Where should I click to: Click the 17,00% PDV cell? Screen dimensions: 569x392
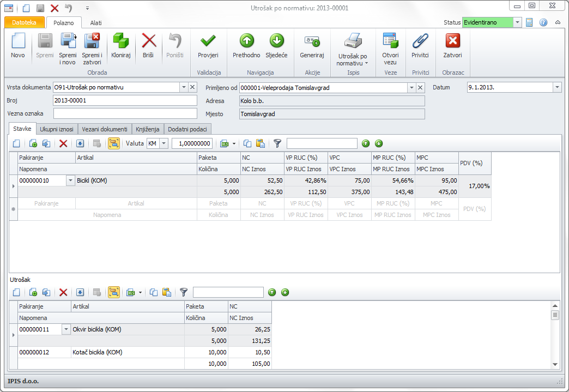[x=475, y=186]
